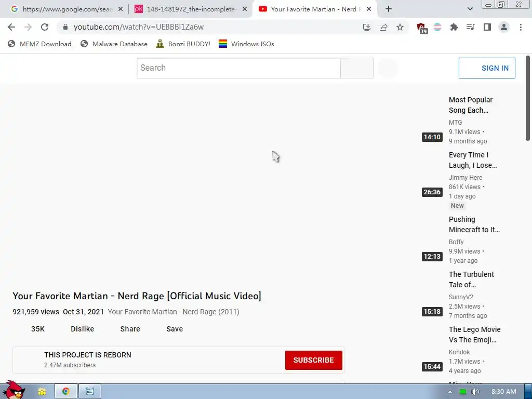Click the padlock site info icon
The width and height of the screenshot is (532, 399).
[x=65, y=27]
